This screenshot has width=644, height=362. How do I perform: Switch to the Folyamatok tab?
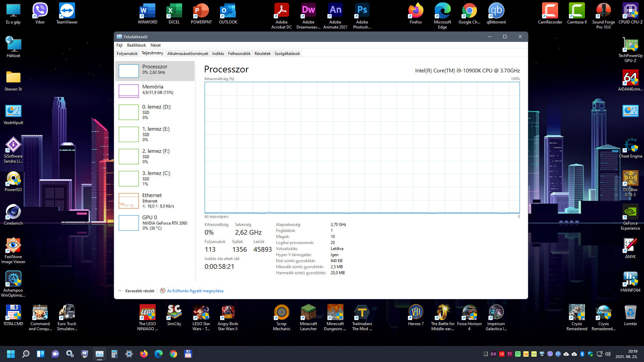pyautogui.click(x=127, y=54)
